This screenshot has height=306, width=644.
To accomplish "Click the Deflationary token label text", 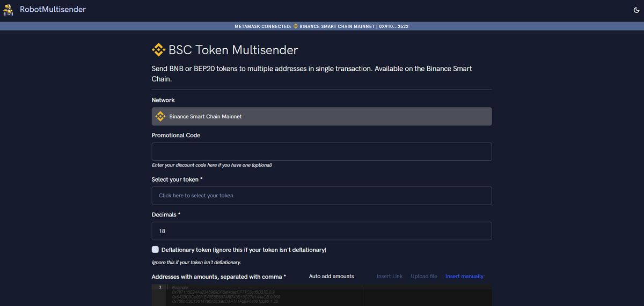I will [x=244, y=250].
